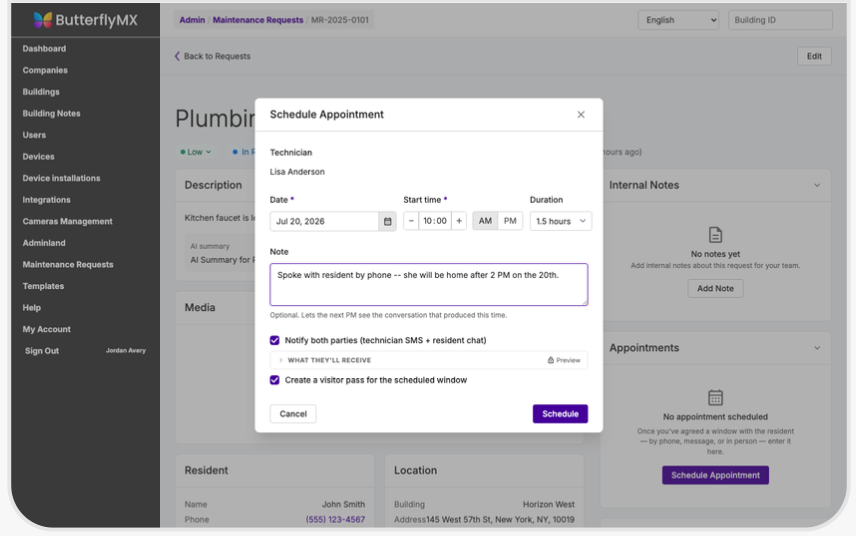Close the Schedule Appointment dialog
This screenshot has width=856, height=536.
(581, 115)
